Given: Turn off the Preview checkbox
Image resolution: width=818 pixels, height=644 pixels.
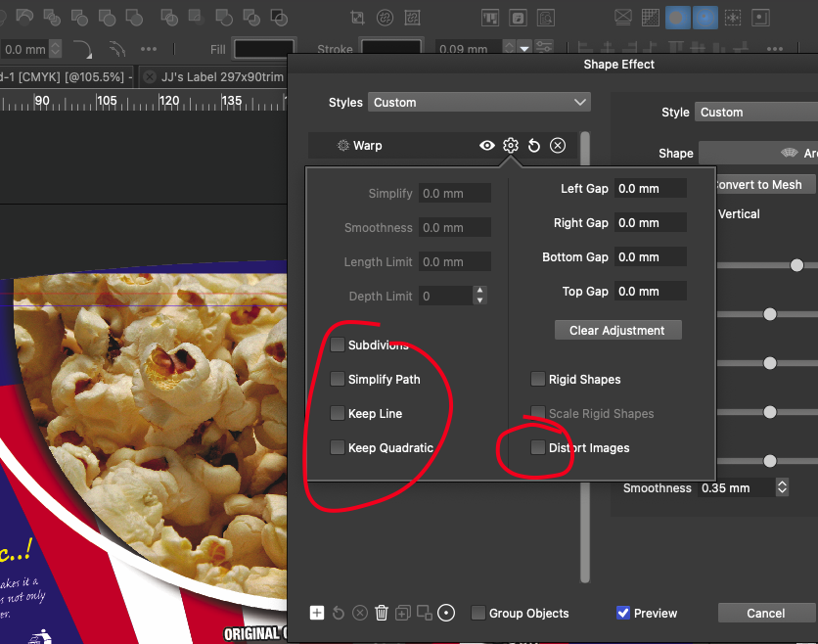Looking at the screenshot, I should tap(623, 614).
